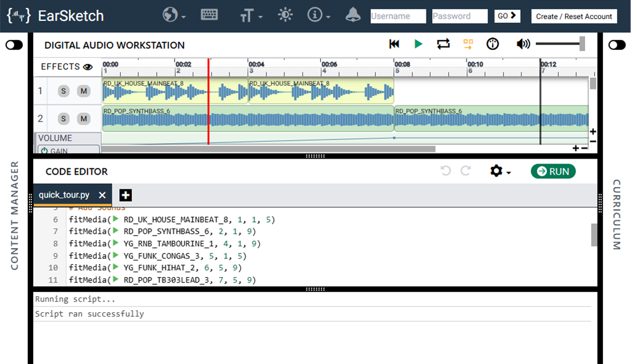637x364 pixels.
Task: Zoom in timeline horizontally with plus
Action: point(576,148)
